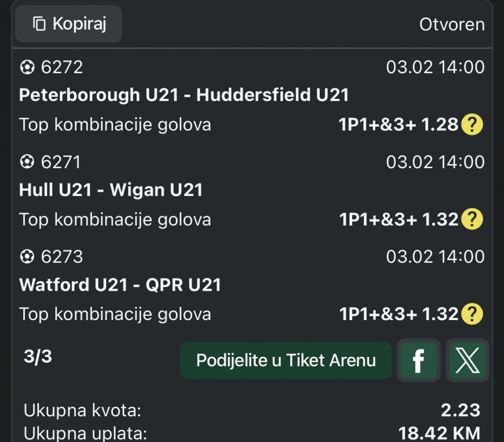Image resolution: width=504 pixels, height=442 pixels.
Task: Click help icon for Peterborough U21 bet
Action: (471, 125)
